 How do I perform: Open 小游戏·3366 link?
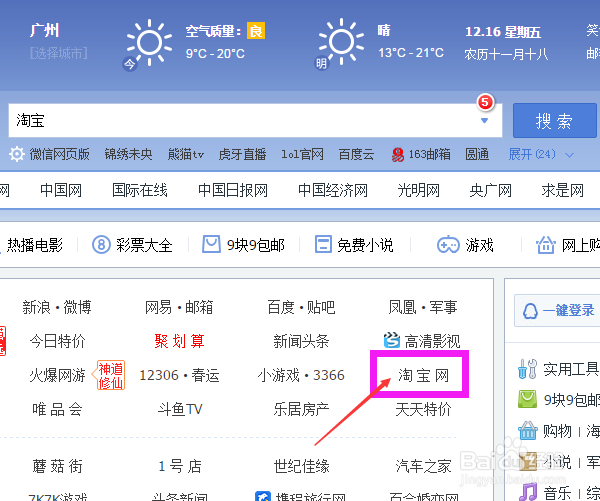pos(301,375)
